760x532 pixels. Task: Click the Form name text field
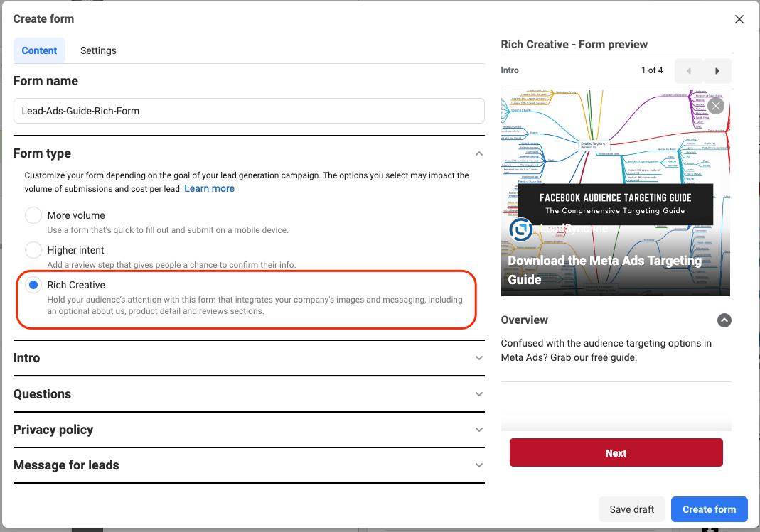tap(249, 111)
